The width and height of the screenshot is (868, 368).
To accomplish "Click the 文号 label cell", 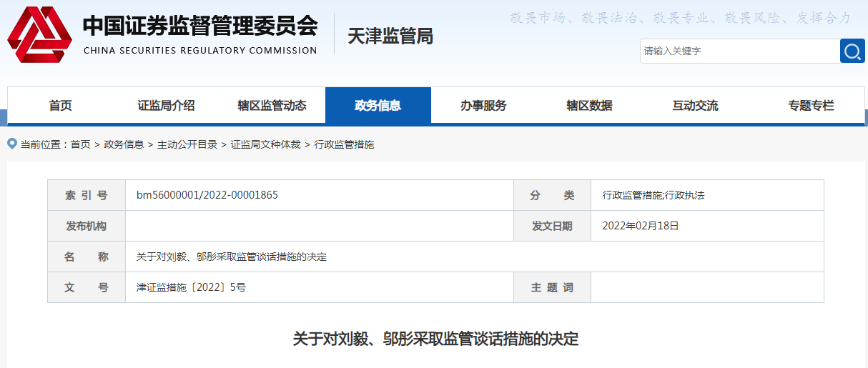I will [x=87, y=287].
